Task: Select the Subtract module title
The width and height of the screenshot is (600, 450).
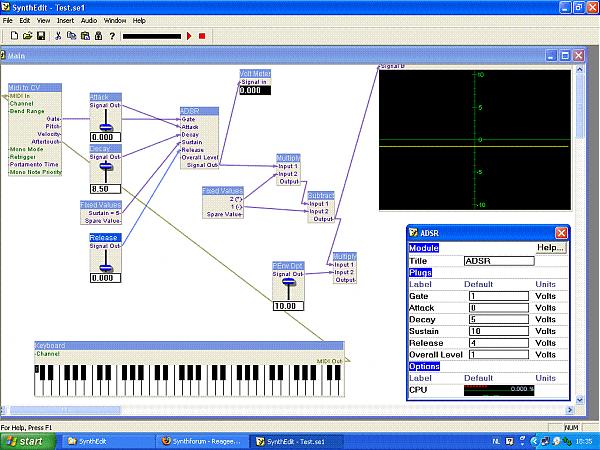Action: click(x=321, y=196)
